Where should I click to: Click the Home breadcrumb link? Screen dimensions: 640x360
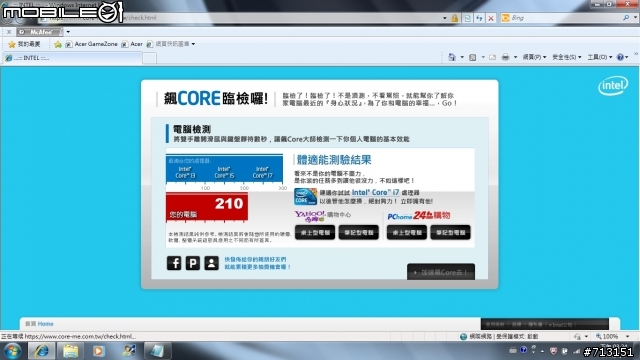tap(45, 324)
